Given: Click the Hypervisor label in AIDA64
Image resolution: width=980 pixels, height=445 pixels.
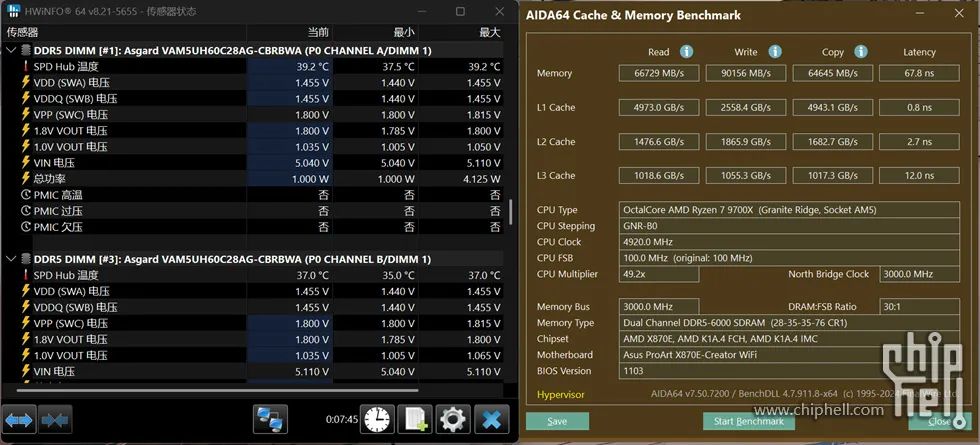Looking at the screenshot, I should click(x=561, y=394).
